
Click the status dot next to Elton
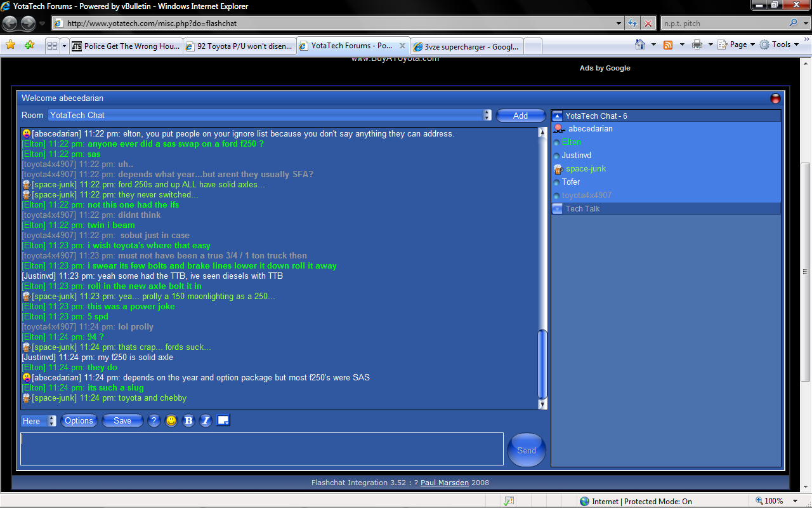tap(556, 143)
